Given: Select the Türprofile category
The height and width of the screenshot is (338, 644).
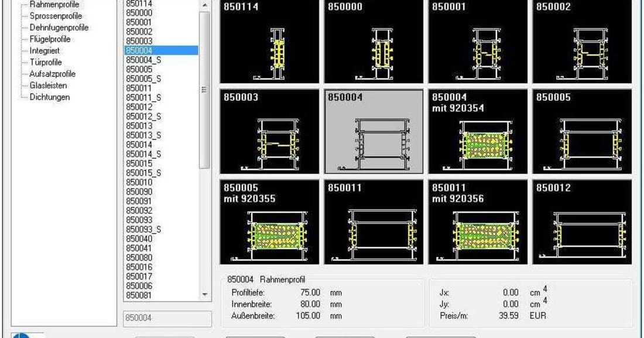Looking at the screenshot, I should [46, 62].
